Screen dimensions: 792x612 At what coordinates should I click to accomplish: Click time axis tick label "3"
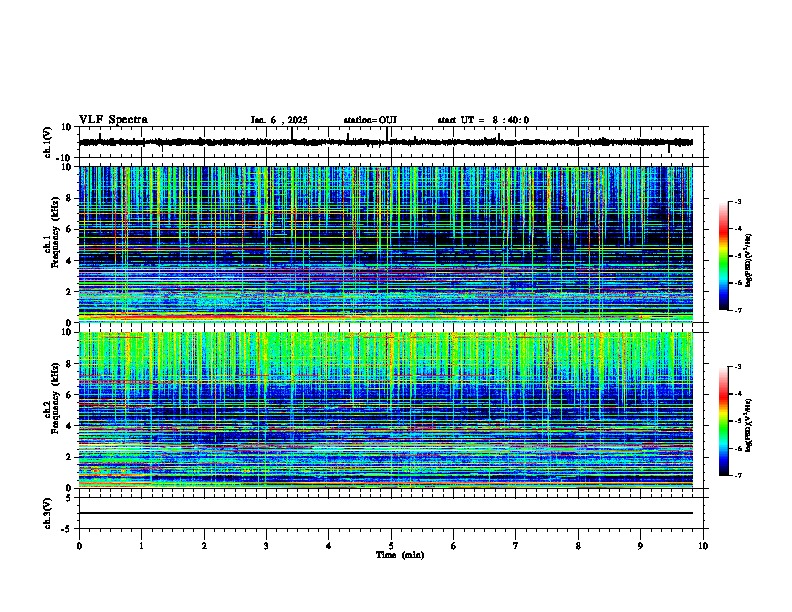click(266, 546)
